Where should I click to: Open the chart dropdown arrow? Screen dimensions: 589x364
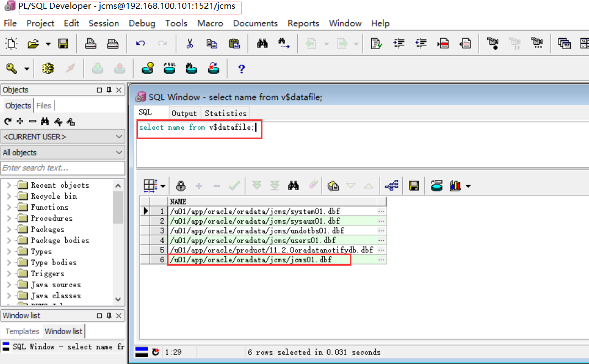pyautogui.click(x=468, y=186)
